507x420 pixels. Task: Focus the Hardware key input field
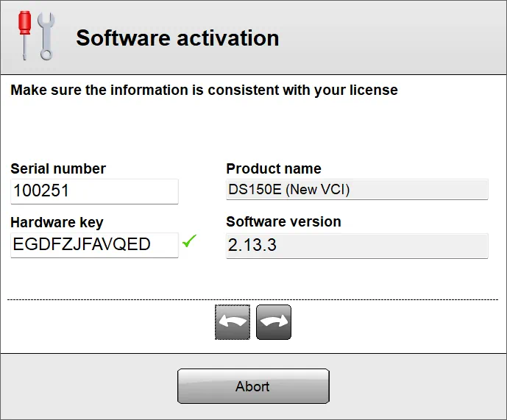pos(94,245)
